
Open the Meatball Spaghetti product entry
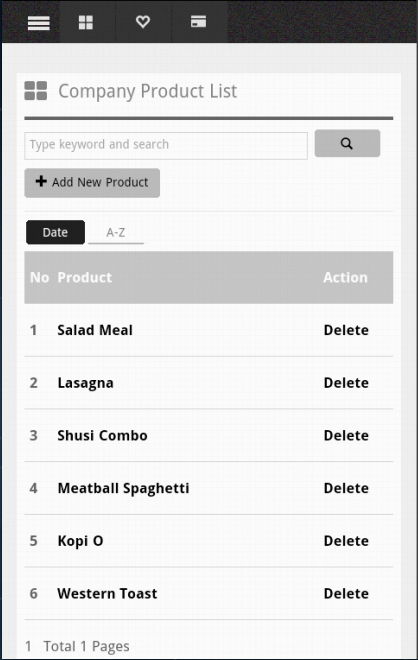tap(123, 488)
